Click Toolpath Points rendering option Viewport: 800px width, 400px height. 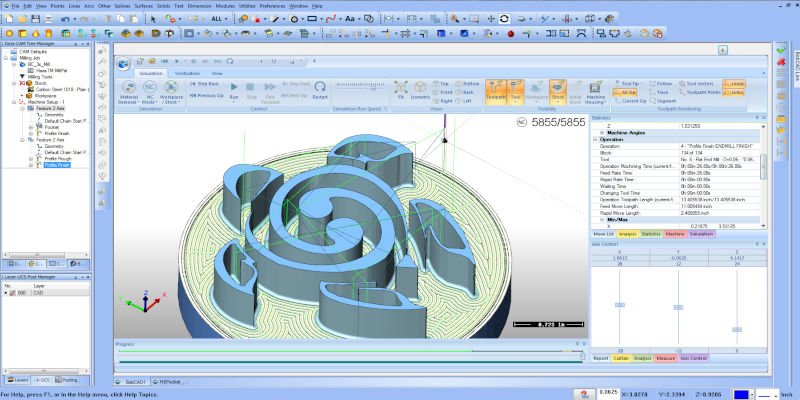700,92
